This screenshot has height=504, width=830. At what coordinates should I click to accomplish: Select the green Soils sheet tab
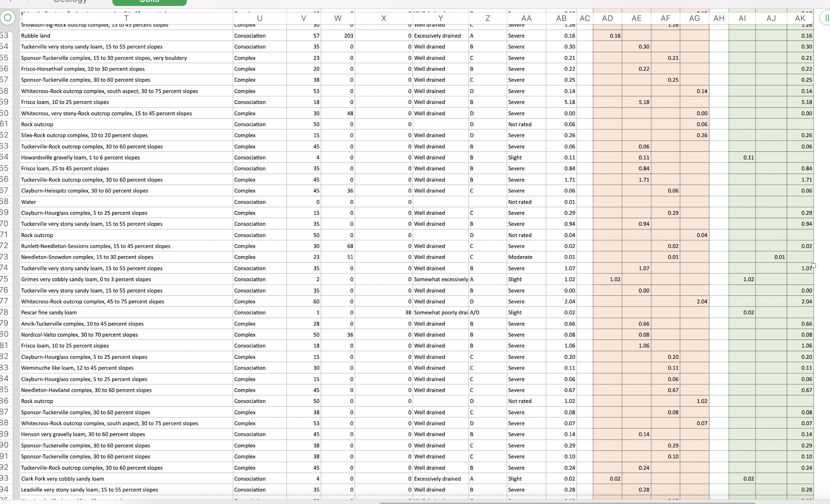[149, 2]
